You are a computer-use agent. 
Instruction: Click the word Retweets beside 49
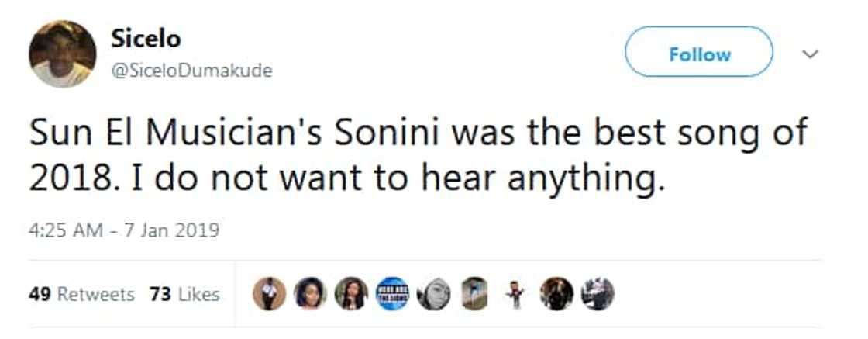pyautogui.click(x=95, y=294)
